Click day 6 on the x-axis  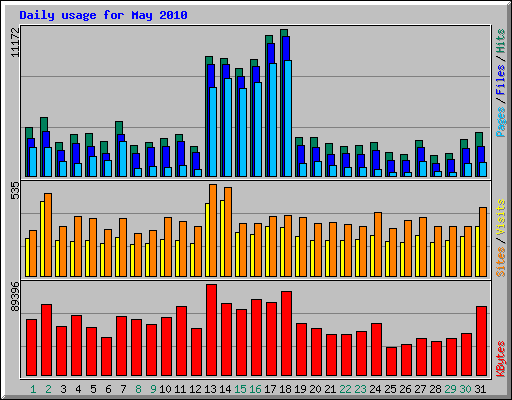[108, 389]
